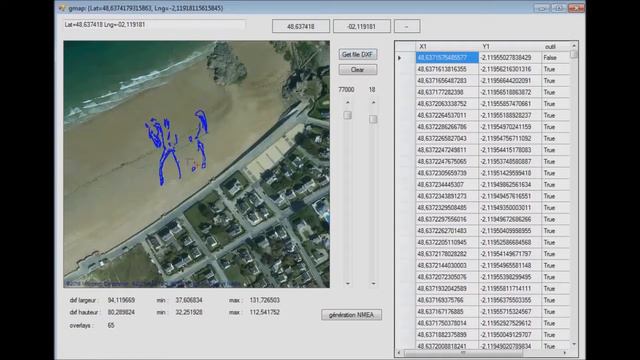Click the table's horizontal scrollbar thumb
The image size is (640, 360).
point(463,353)
